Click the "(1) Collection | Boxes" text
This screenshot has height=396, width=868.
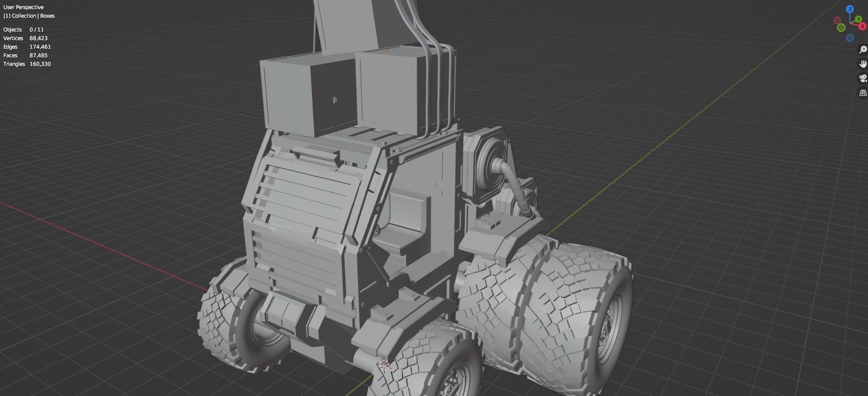pos(29,16)
